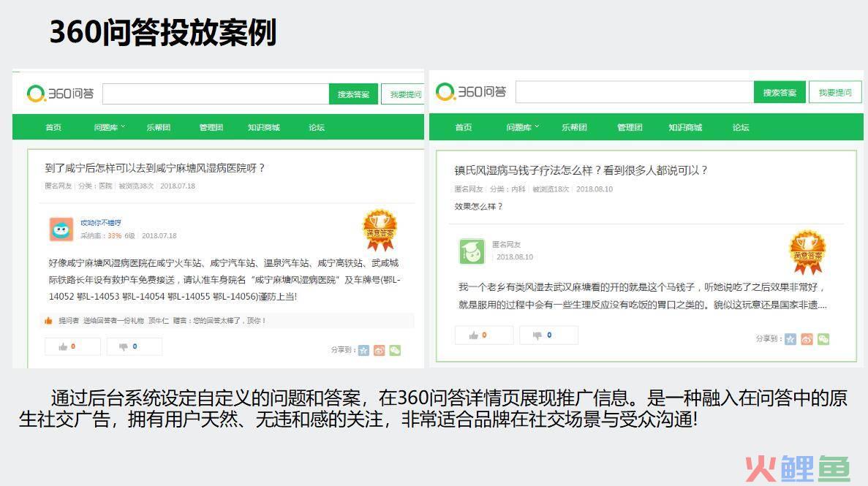Like the left answer with thumbs-up button
Viewport: 868px width, 486px height.
72,346
